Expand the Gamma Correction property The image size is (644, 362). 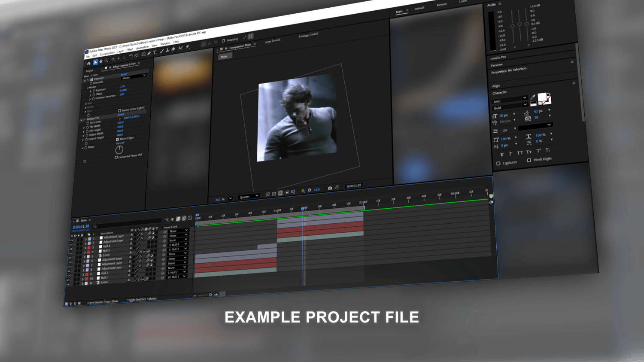coord(90,99)
